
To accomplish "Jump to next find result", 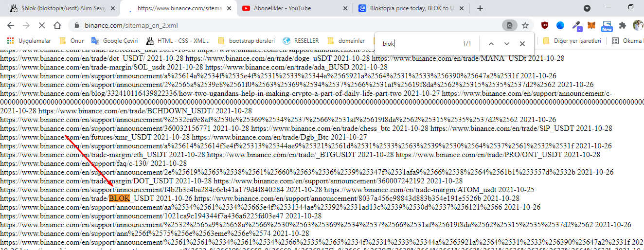I will (507, 44).
